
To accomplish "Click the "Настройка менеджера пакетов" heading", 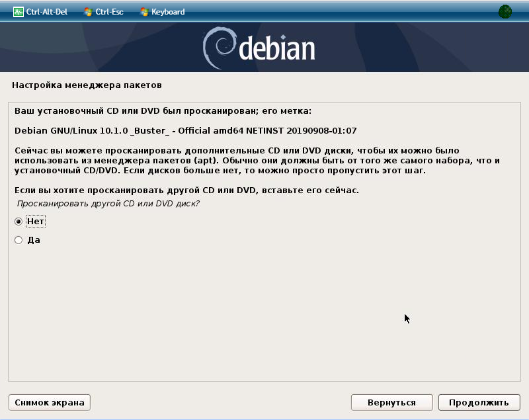I will click(87, 85).
